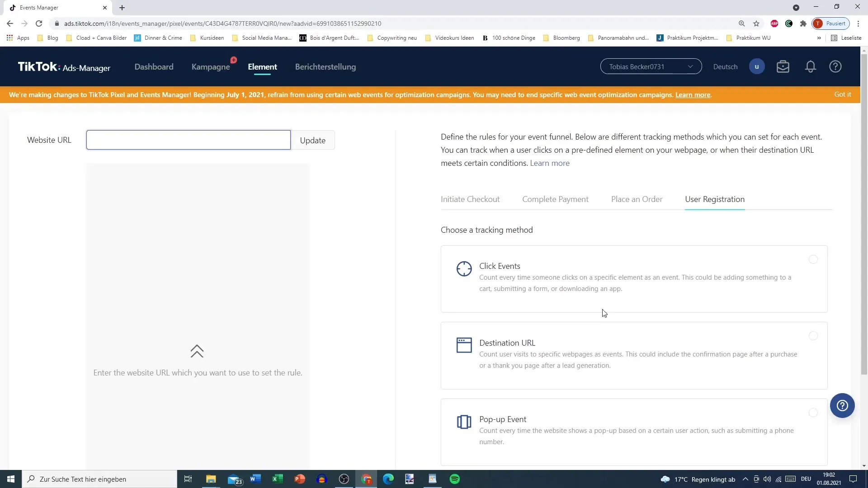The image size is (868, 488).
Task: Click the Windows search box
Action: (x=99, y=479)
